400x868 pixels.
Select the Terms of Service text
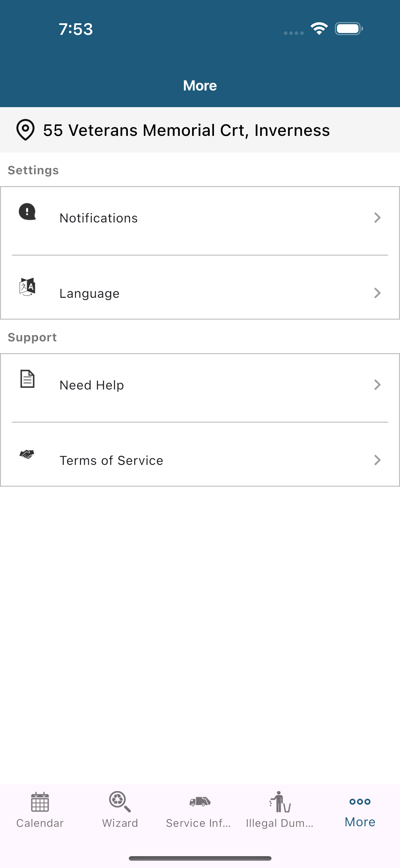(111, 460)
